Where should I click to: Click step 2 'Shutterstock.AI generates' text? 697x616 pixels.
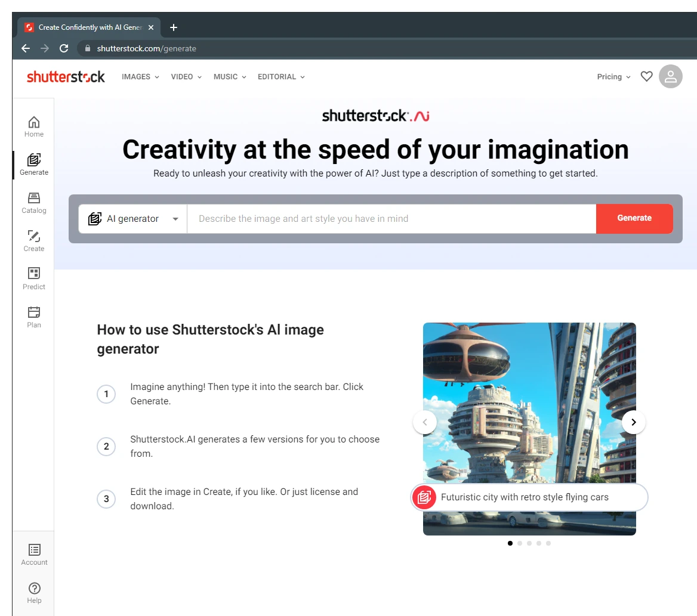point(255,446)
